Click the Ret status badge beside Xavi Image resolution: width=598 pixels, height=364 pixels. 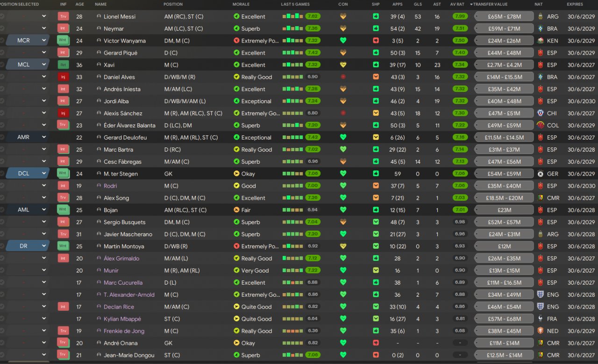[x=63, y=65]
